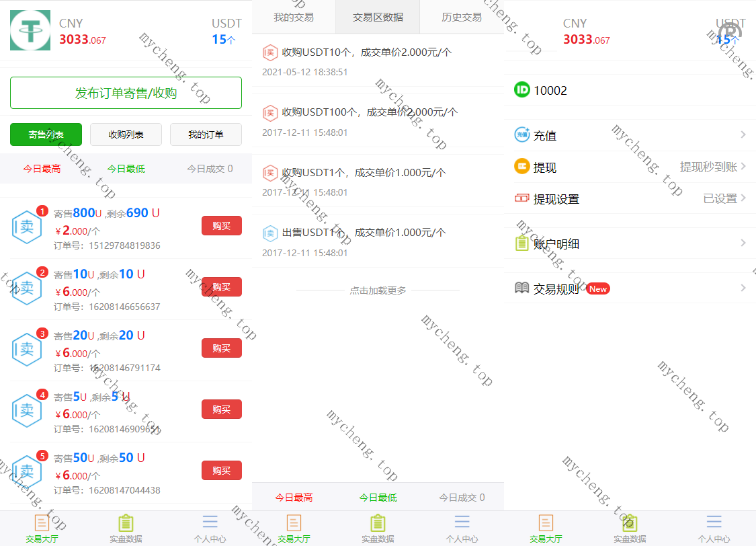
Task: Click the 交易规则 book icon
Action: coord(522,288)
